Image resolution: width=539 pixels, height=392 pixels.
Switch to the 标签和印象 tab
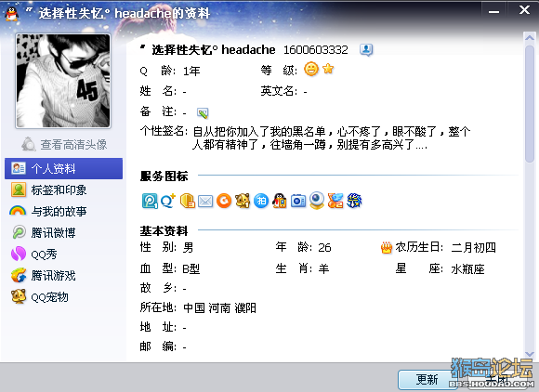click(63, 190)
